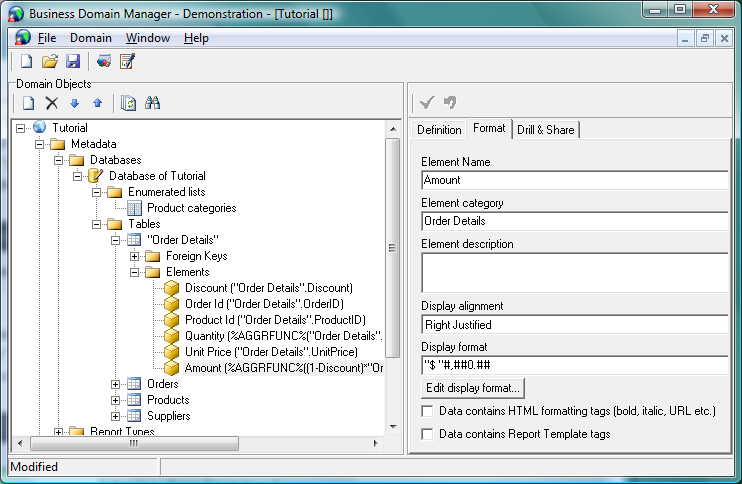
Task: Click the new object icon in Domain Objects
Action: coord(29,102)
